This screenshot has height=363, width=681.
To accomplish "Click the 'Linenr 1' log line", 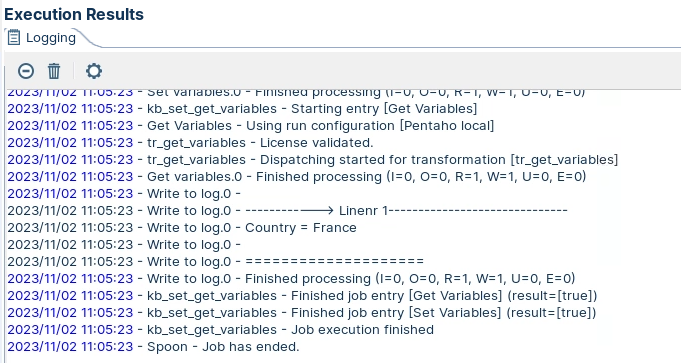I will click(288, 211).
